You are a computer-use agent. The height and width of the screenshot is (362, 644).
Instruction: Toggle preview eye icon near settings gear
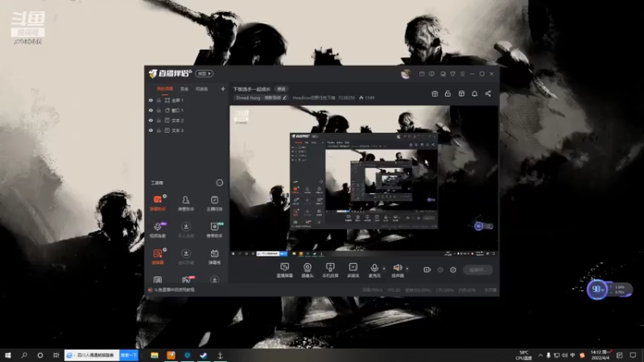coord(440,269)
